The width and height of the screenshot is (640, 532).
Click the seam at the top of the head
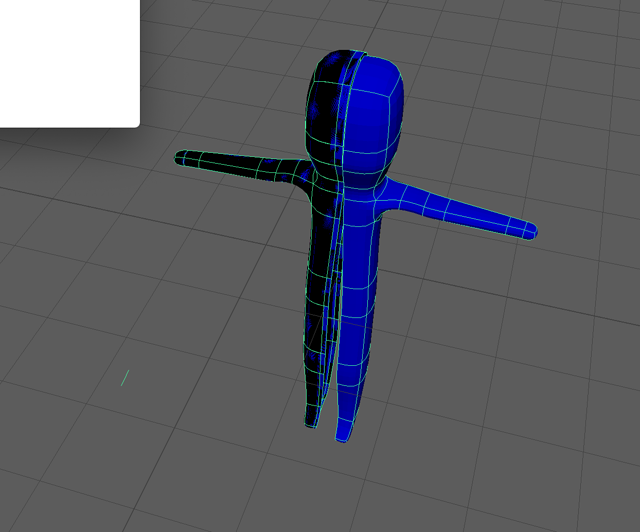click(357, 54)
